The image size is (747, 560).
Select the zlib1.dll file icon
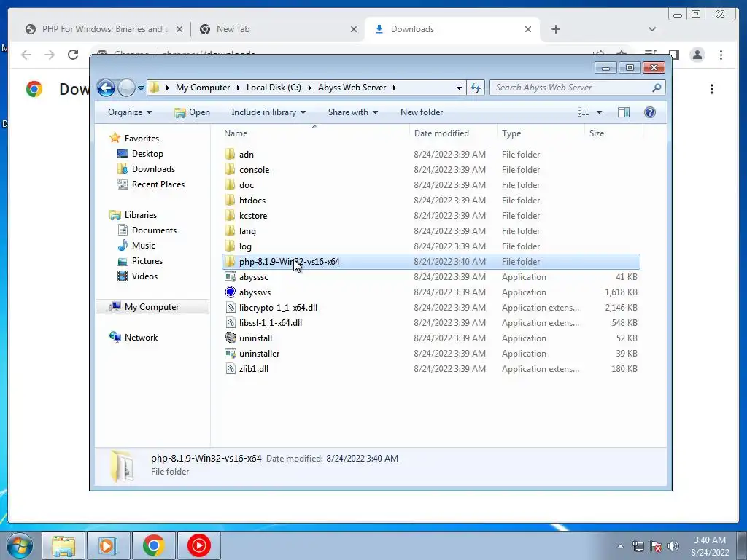point(231,368)
